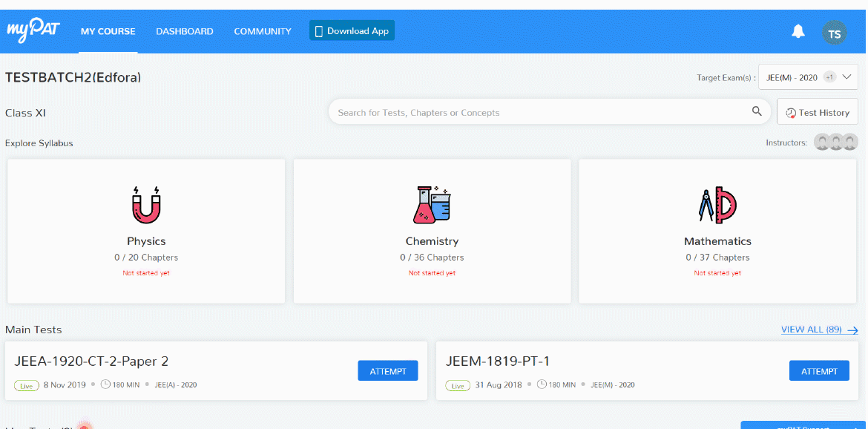Open Test History

(x=817, y=111)
